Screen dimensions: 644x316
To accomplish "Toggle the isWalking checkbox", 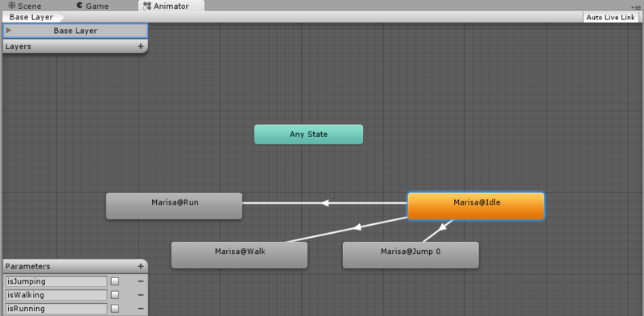I will (115, 295).
